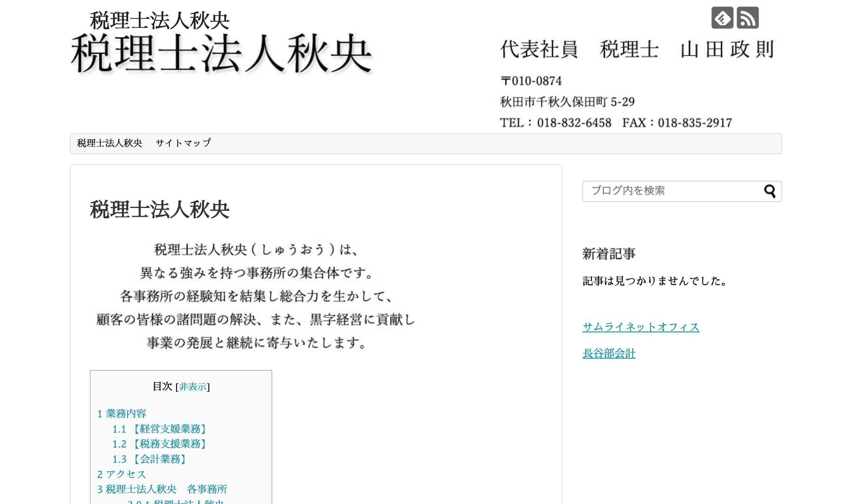Click small site title at top

[x=159, y=21]
